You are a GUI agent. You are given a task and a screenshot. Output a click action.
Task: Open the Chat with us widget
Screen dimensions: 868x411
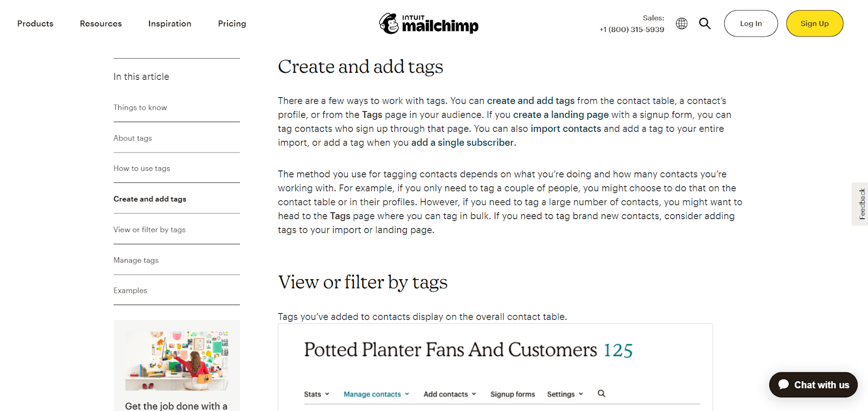[x=813, y=385]
